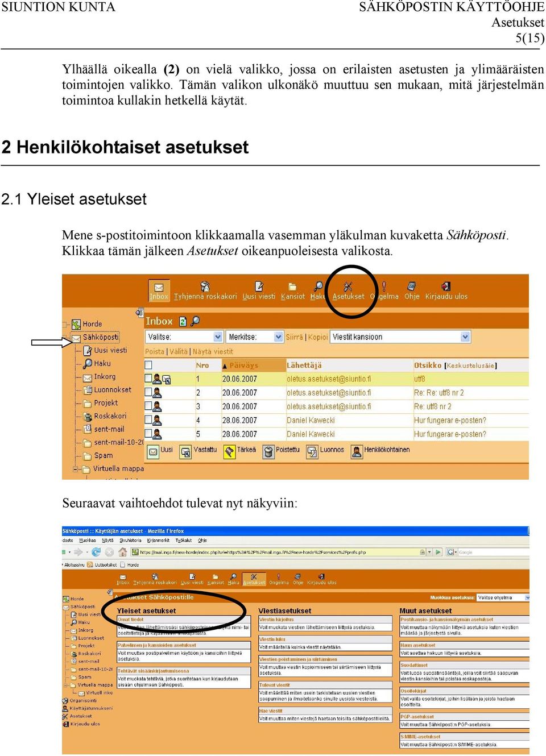Open the Viestit kansioon dropdown
The height and width of the screenshot is (756, 546).
[x=401, y=337]
